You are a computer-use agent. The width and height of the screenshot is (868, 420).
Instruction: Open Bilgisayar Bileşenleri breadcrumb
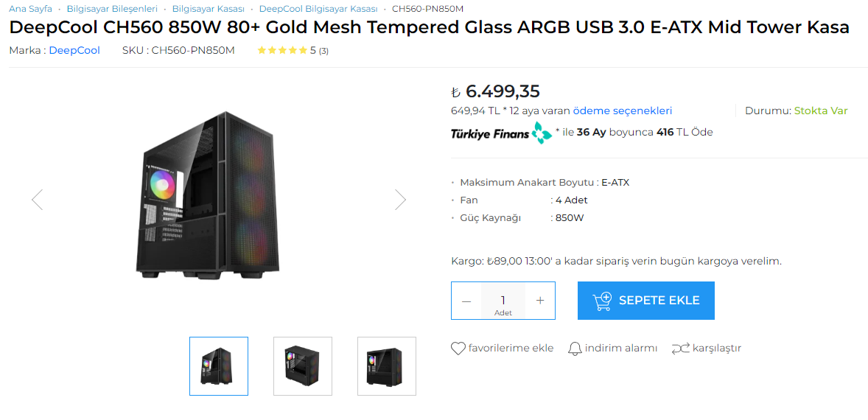point(112,9)
